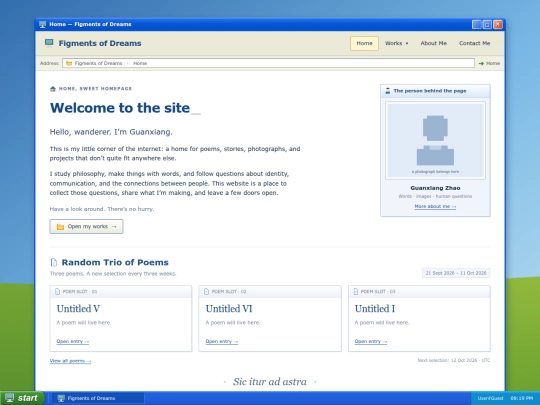Click the page icon in Poem Slot 01 header

(58, 292)
